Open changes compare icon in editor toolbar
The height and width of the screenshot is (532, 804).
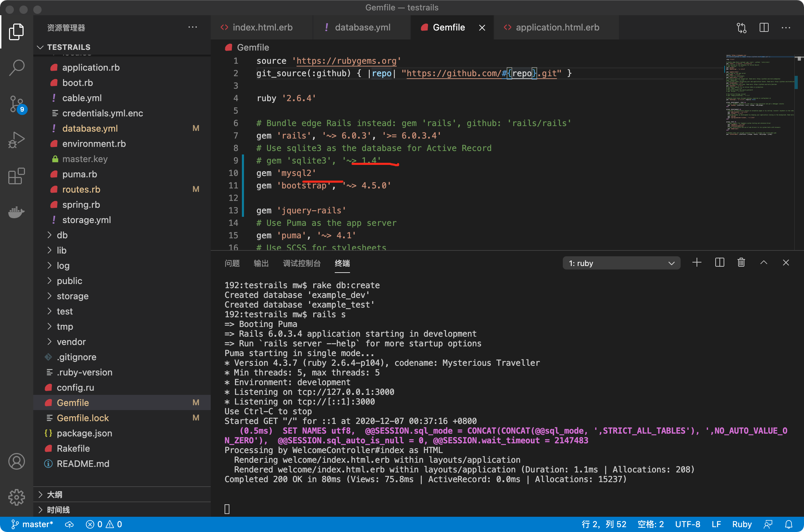pyautogui.click(x=741, y=28)
